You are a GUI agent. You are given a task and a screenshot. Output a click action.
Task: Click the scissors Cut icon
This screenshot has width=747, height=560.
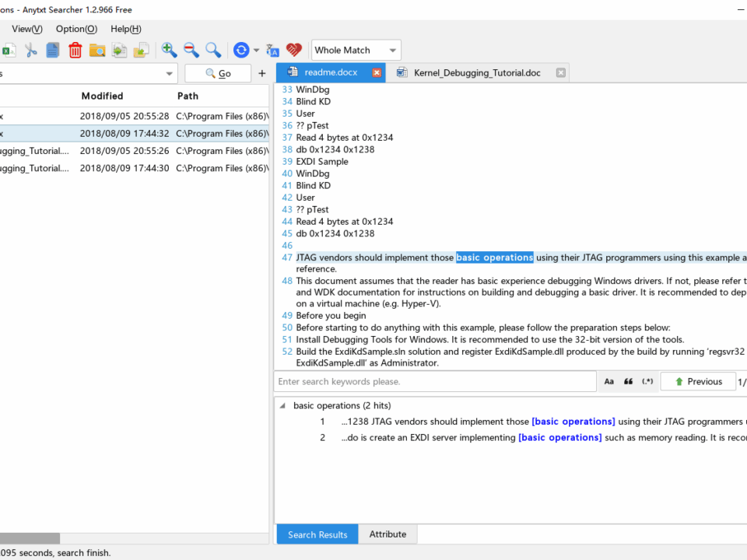point(31,51)
